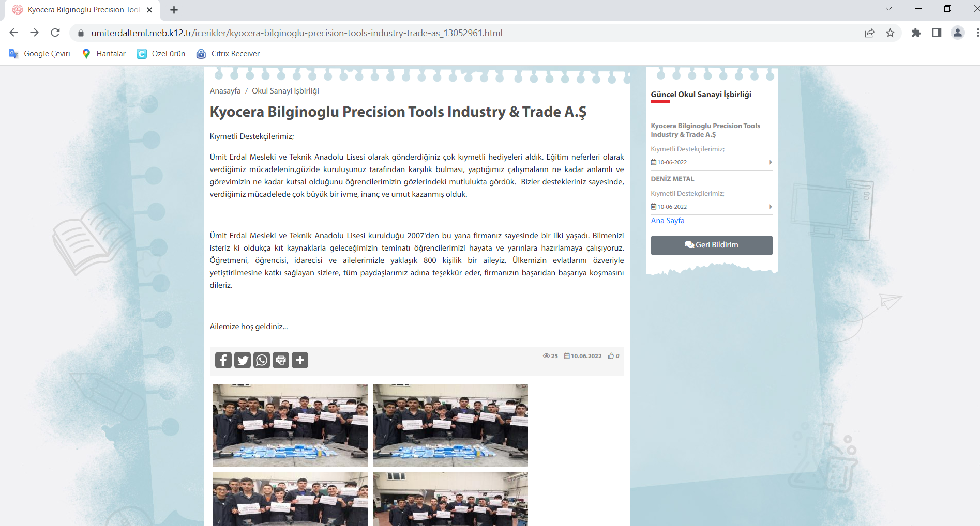Open the tab search dropdown chevron
Screen dimensions: 980x526
click(x=888, y=9)
